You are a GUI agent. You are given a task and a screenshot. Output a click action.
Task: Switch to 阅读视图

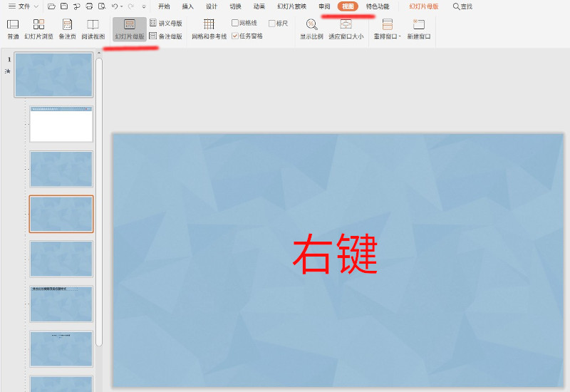pos(93,29)
